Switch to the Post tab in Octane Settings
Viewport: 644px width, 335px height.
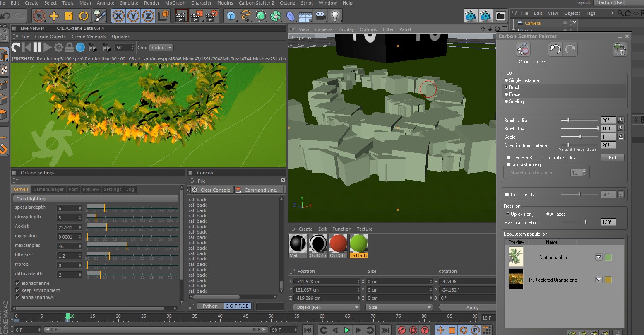tap(73, 189)
